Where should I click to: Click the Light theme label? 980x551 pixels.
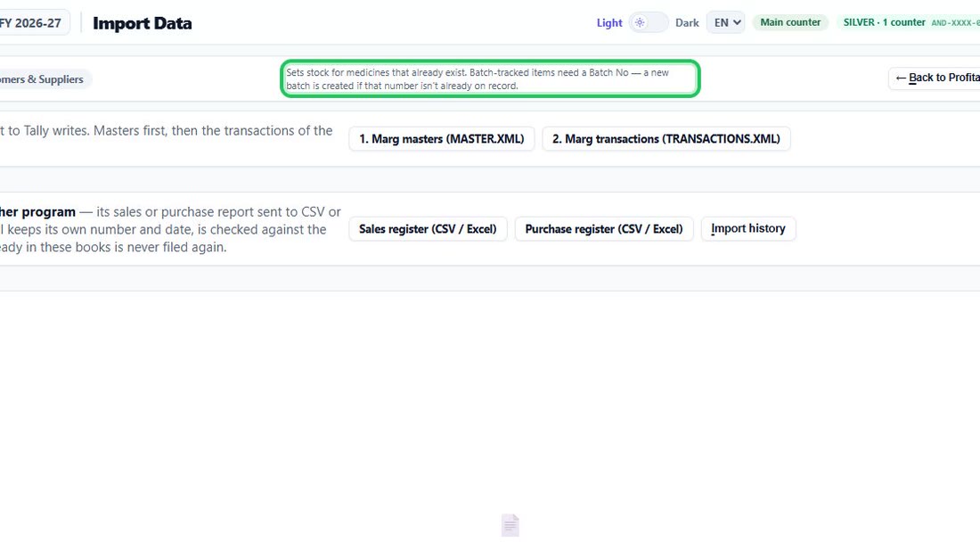[609, 23]
